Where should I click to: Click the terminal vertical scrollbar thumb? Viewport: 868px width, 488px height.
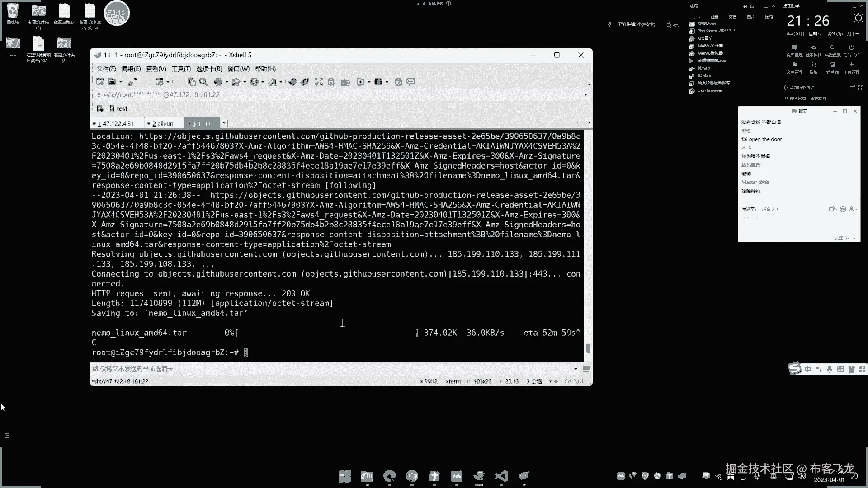[x=588, y=348]
